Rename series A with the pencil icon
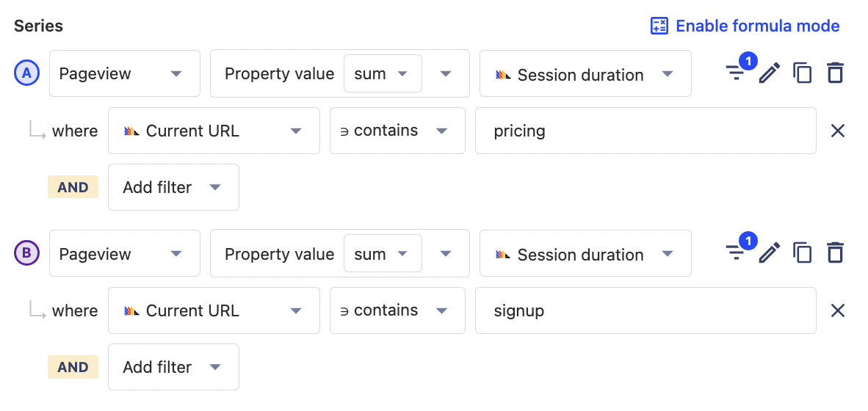This screenshot has width=868, height=411. 769,73
